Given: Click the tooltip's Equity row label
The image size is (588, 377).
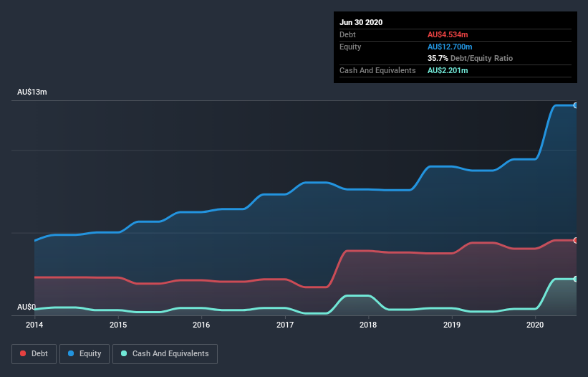Looking at the screenshot, I should point(350,47).
